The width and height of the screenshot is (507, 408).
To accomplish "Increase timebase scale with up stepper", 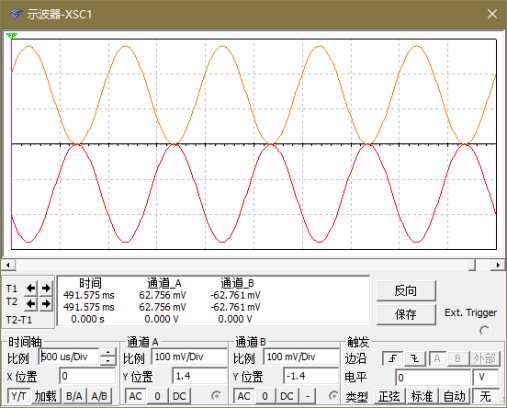I will 108,353.
